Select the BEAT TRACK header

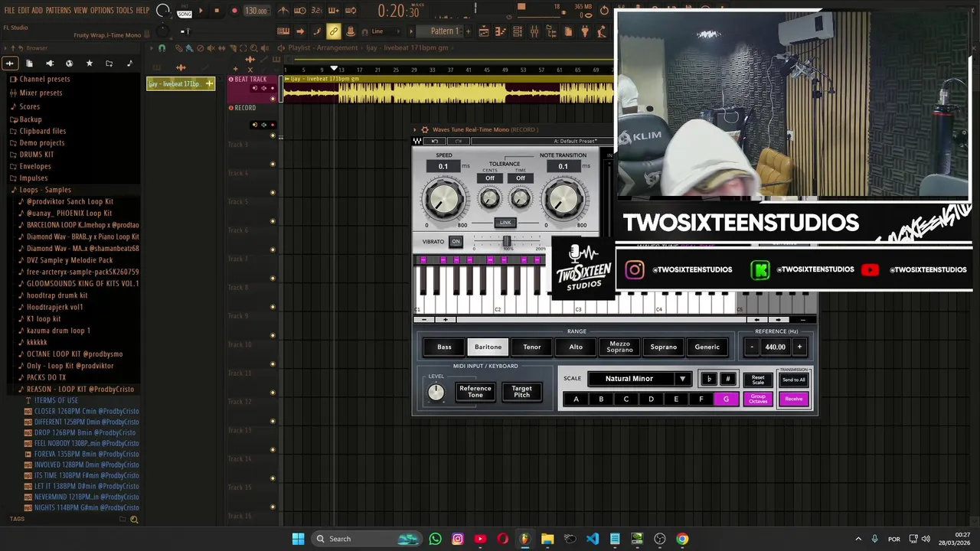click(250, 79)
